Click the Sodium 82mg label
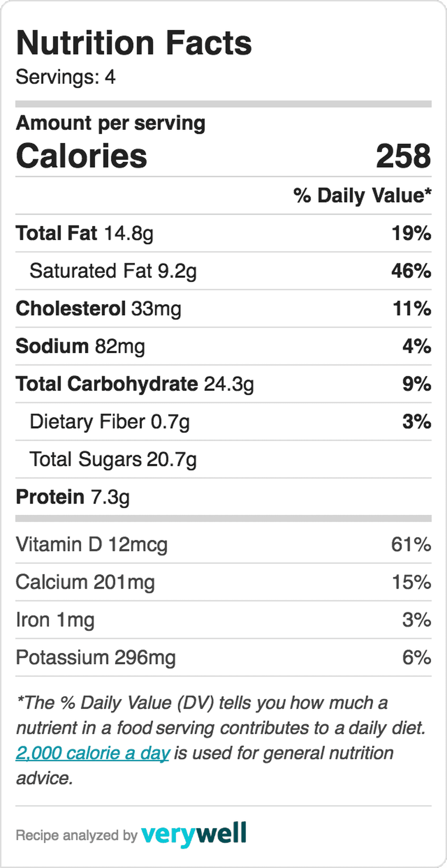 pyautogui.click(x=80, y=346)
